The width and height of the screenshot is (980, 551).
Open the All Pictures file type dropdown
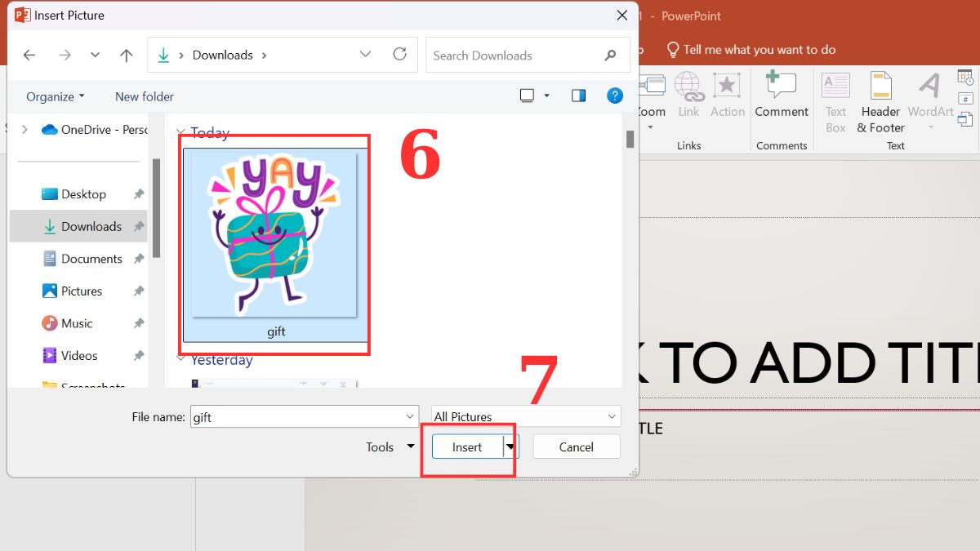pos(525,416)
